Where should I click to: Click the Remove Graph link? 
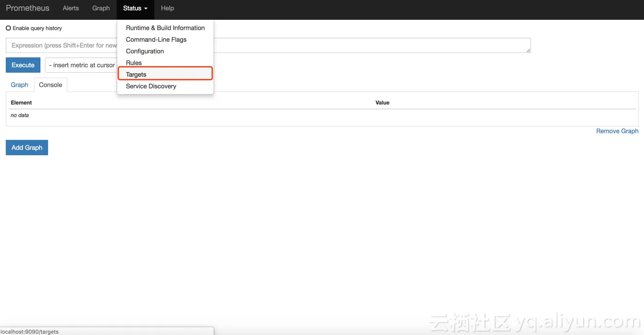[617, 131]
